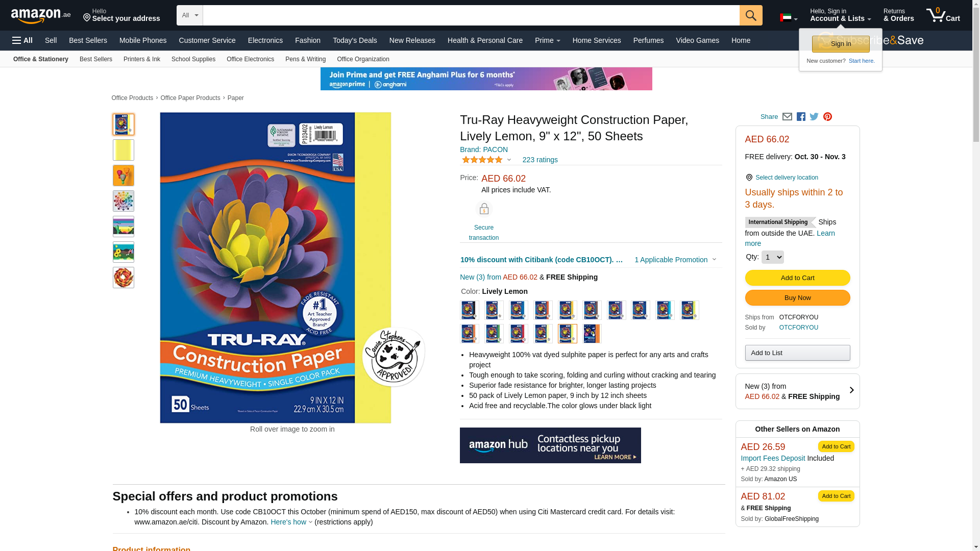Viewport: 980px width, 551px height.
Task: Open the search category All dropdown
Action: tap(190, 15)
